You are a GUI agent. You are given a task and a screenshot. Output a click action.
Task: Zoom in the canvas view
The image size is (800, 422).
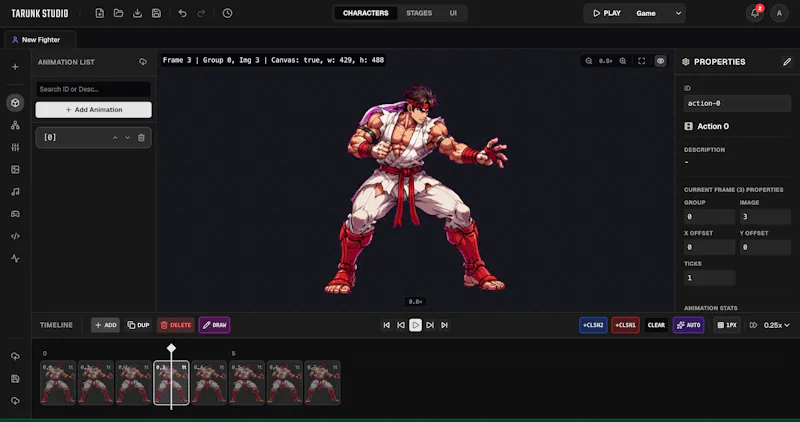click(623, 61)
